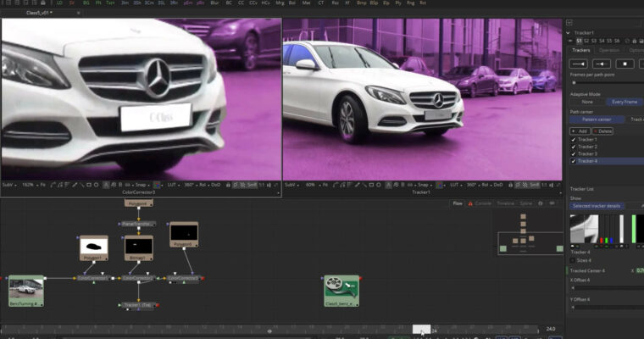Open the Spline tab
Viewport: 644px width, 339px height.
525,203
